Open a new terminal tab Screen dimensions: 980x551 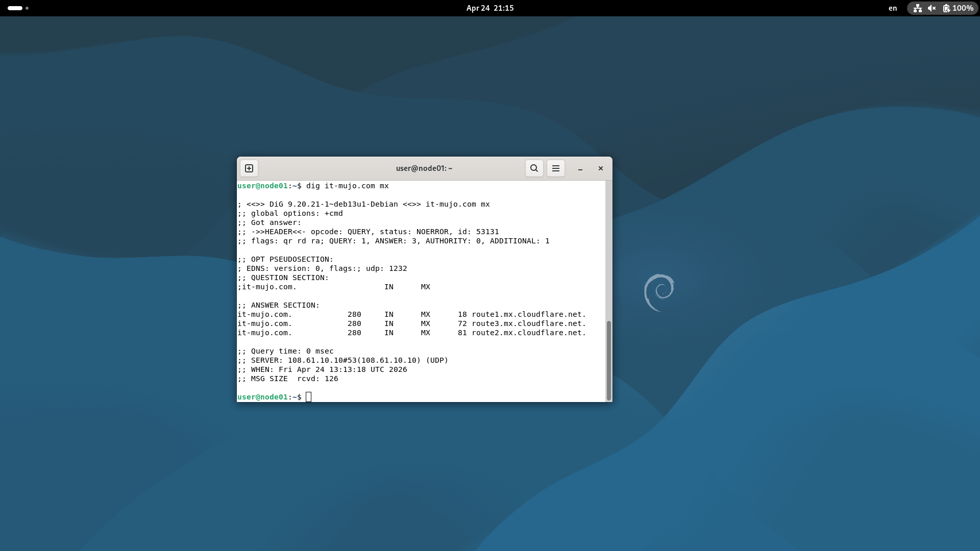[249, 168]
